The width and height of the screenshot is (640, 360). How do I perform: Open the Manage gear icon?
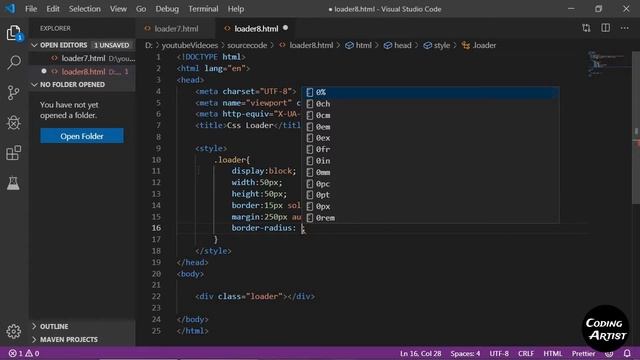pos(13,331)
